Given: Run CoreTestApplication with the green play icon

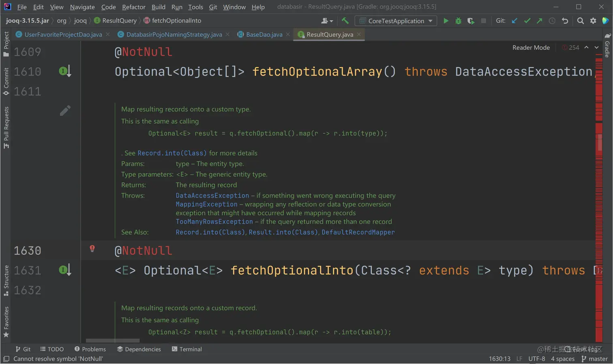Looking at the screenshot, I should pyautogui.click(x=446, y=21).
